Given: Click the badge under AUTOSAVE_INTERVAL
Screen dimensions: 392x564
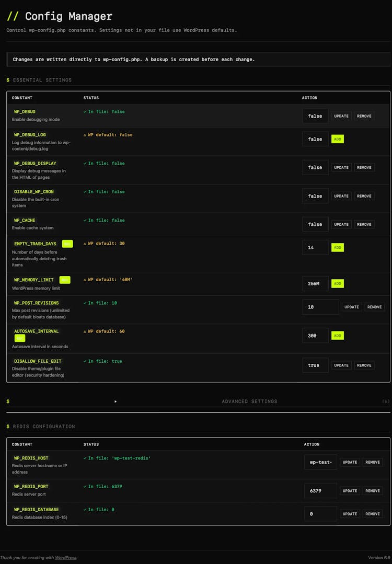Looking at the screenshot, I should 20,338.
